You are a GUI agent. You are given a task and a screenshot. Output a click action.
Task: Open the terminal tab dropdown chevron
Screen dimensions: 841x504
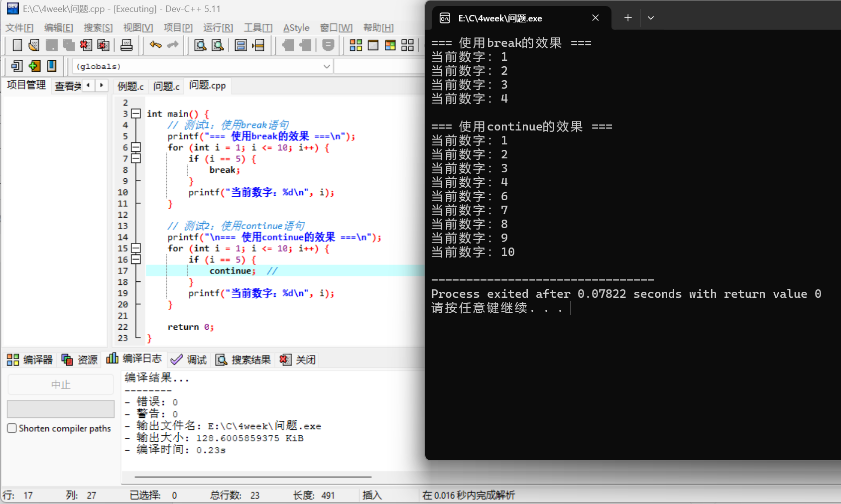(x=650, y=18)
